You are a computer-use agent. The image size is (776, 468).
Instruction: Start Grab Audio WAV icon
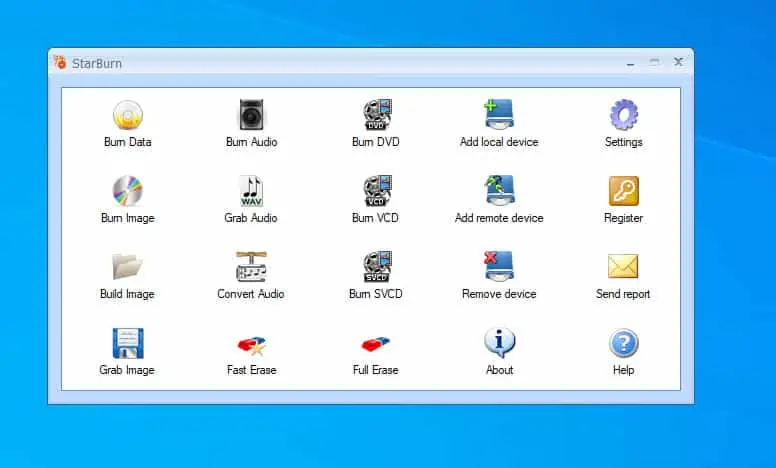(x=251, y=190)
